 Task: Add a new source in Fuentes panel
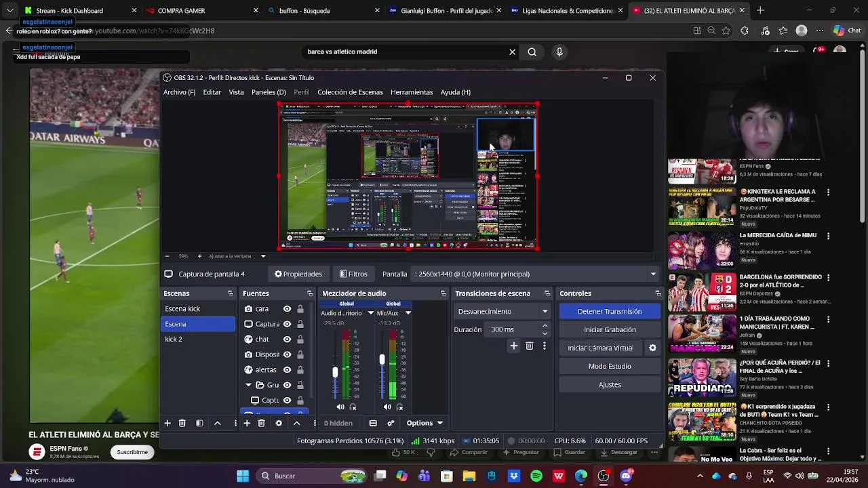click(247, 423)
